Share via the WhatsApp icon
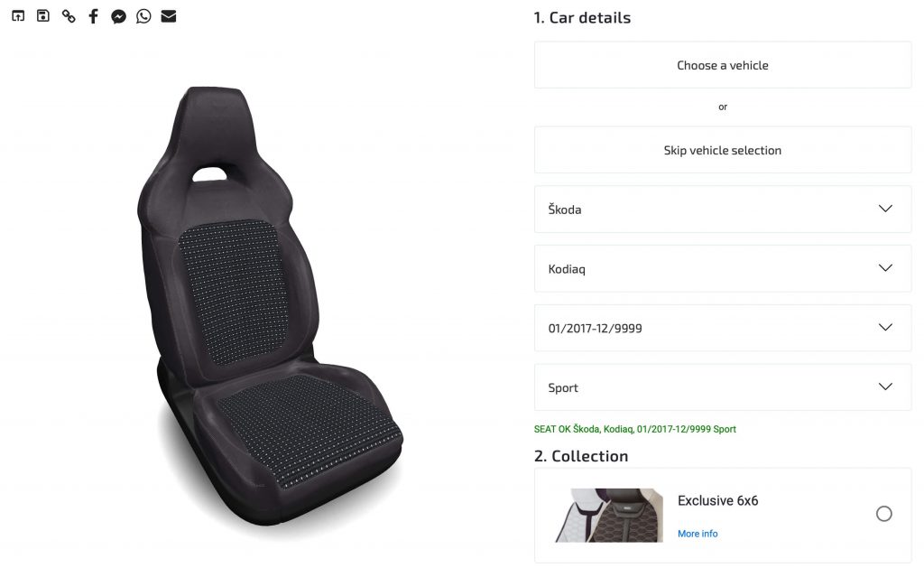 click(143, 16)
